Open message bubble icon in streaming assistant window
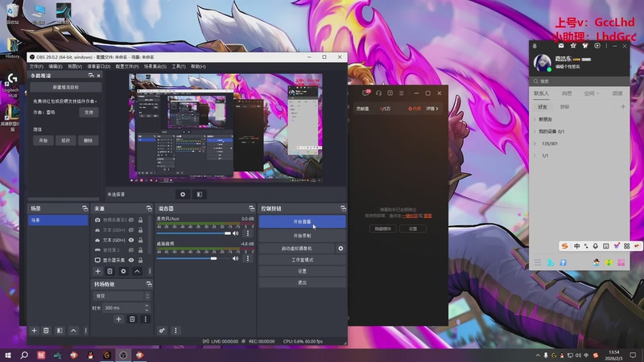This screenshot has height=362, width=644. point(365,93)
